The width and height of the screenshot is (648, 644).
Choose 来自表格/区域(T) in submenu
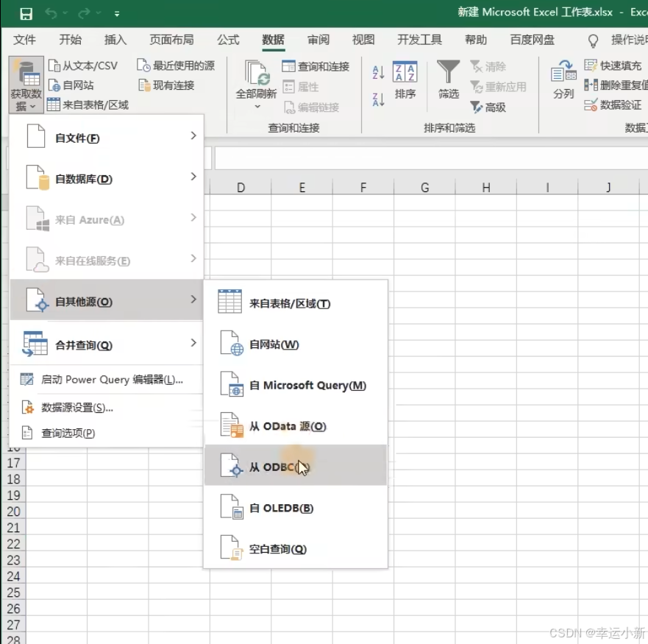click(296, 302)
